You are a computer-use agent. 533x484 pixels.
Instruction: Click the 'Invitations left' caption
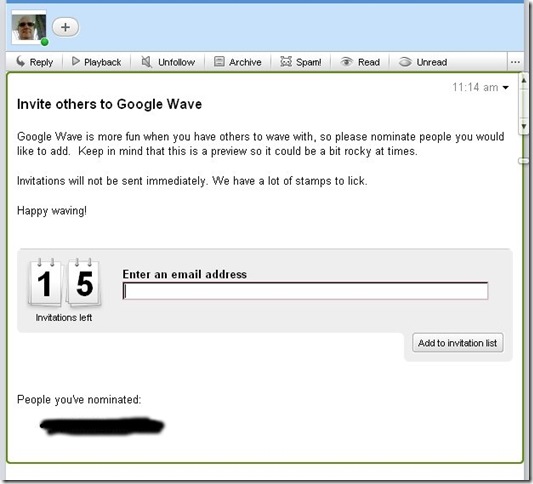64,317
